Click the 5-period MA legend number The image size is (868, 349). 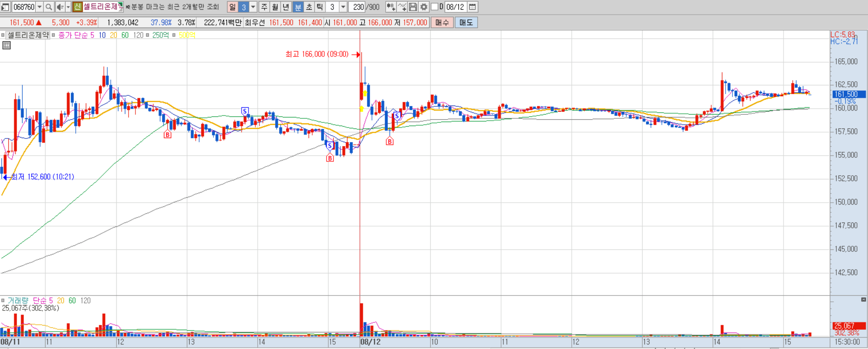coord(92,35)
